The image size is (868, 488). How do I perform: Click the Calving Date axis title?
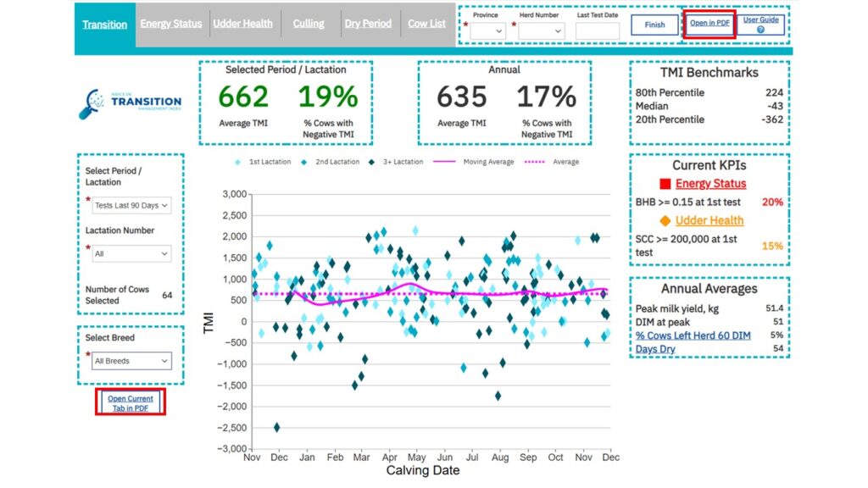[x=423, y=470]
